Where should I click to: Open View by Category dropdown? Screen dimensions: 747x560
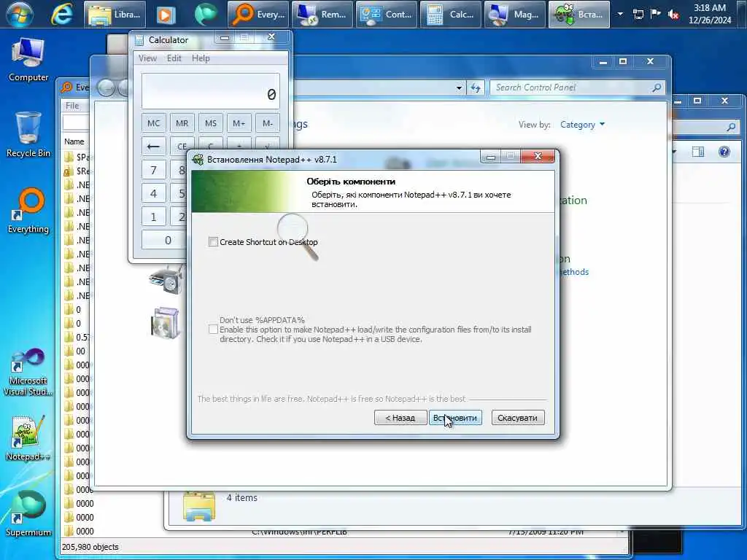coord(582,125)
